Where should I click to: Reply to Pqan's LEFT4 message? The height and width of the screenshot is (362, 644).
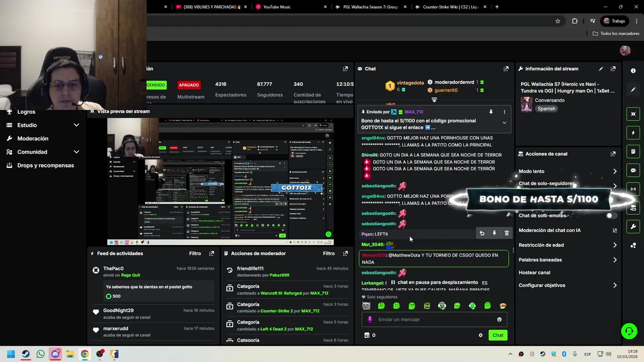[x=482, y=233]
